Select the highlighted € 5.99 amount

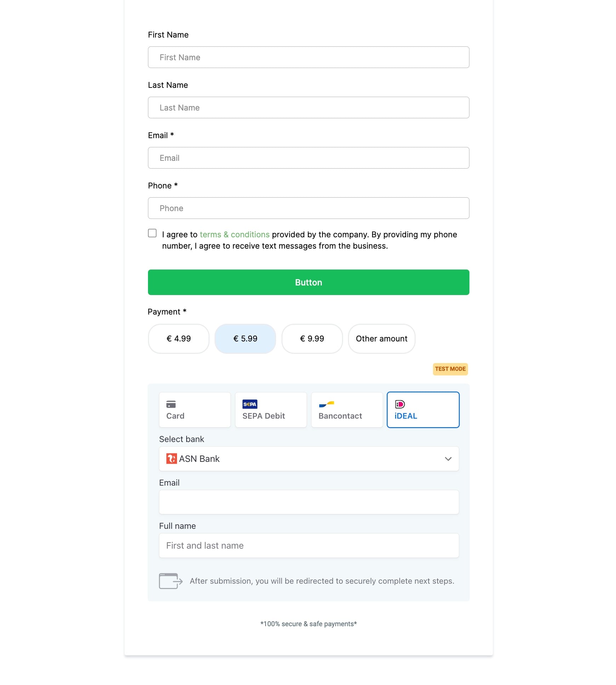coord(245,339)
